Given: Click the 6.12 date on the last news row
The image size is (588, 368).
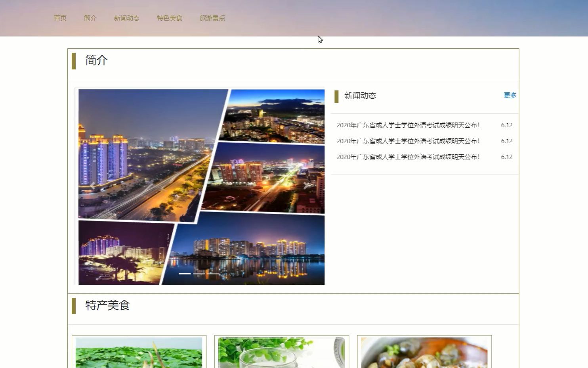Looking at the screenshot, I should tap(507, 157).
